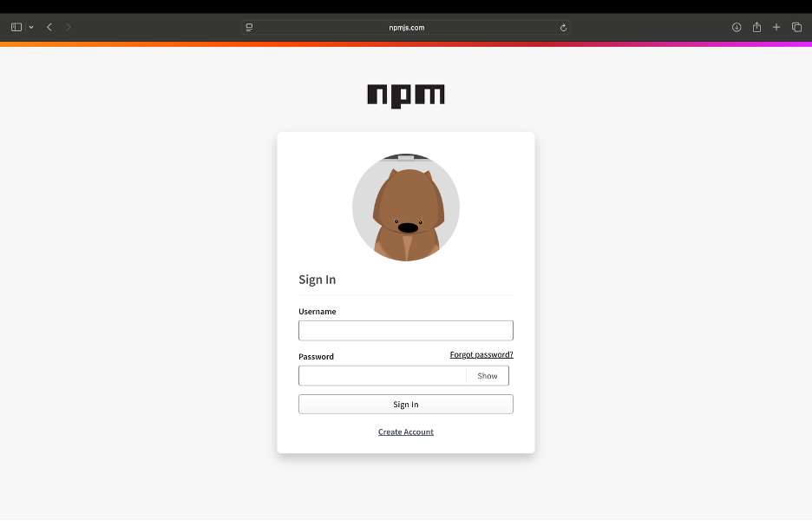Open a new tab with plus icon
This screenshot has height=521, width=812.
click(x=776, y=27)
